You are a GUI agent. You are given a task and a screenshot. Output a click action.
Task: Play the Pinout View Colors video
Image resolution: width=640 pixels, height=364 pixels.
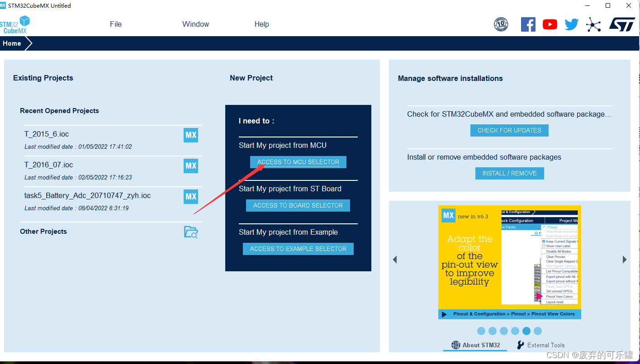pyautogui.click(x=444, y=314)
